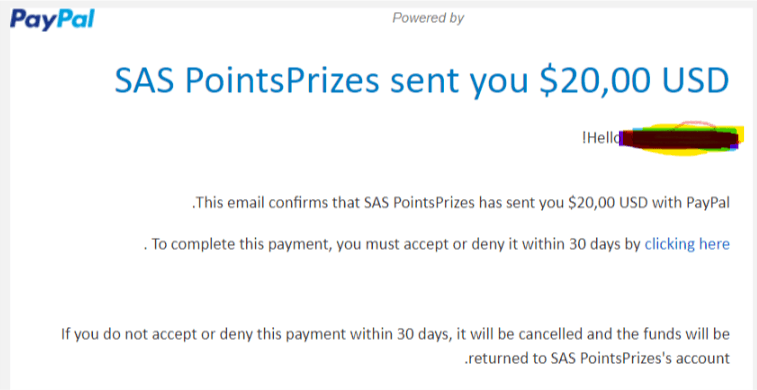Click the Hello greeting text
The height and width of the screenshot is (390, 757).
pos(601,138)
